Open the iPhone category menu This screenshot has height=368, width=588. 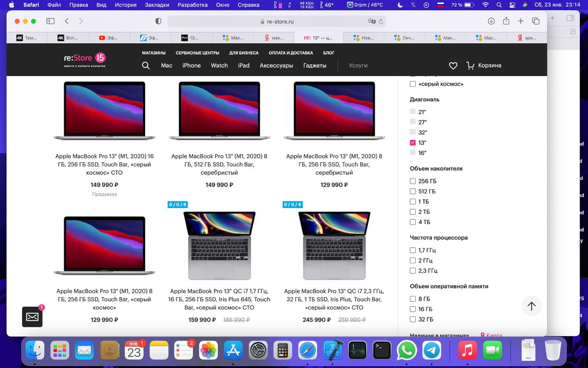(192, 65)
